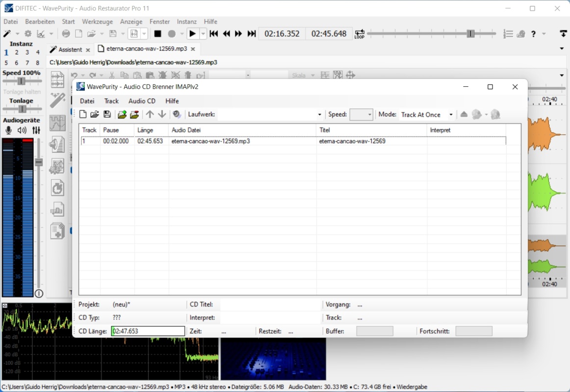This screenshot has height=392, width=570.
Task: Click the Interpret column header
Action: (x=466, y=130)
